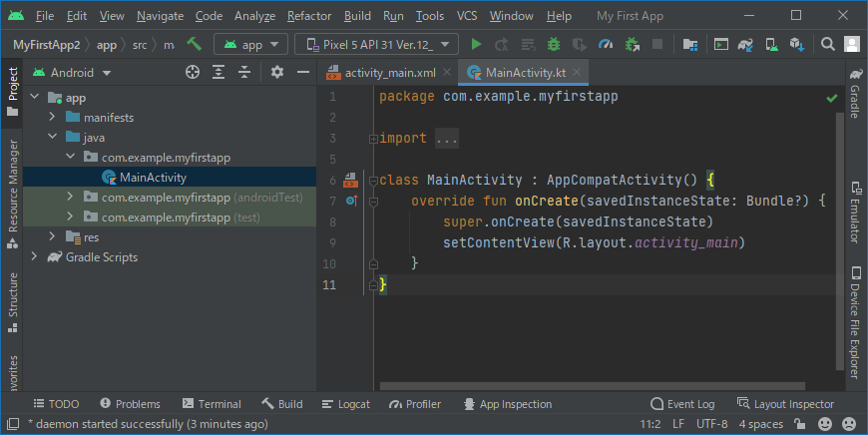The height and width of the screenshot is (435, 868).
Task: Open the Run Anything terminal-like icon
Action: click(x=720, y=44)
